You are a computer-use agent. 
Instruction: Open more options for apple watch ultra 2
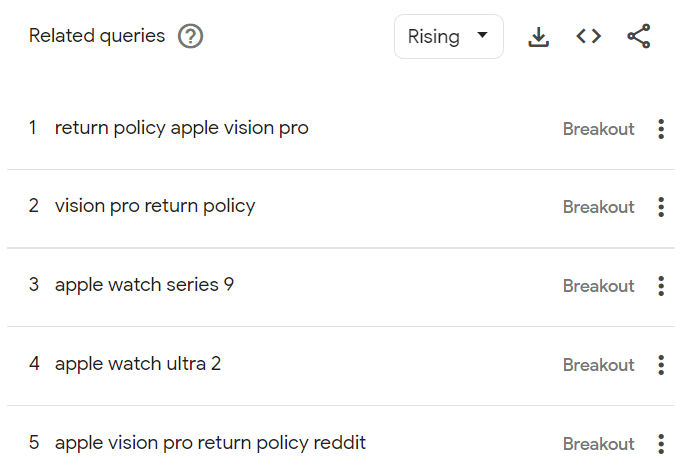point(661,365)
